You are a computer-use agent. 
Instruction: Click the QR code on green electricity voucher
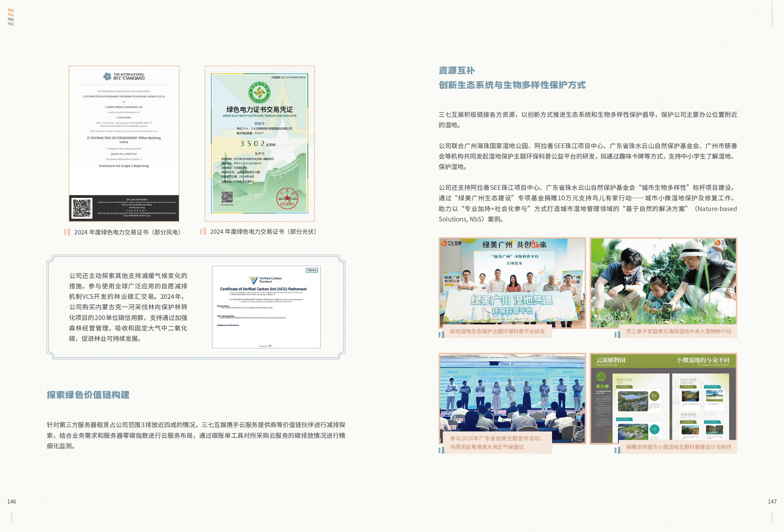[227, 197]
